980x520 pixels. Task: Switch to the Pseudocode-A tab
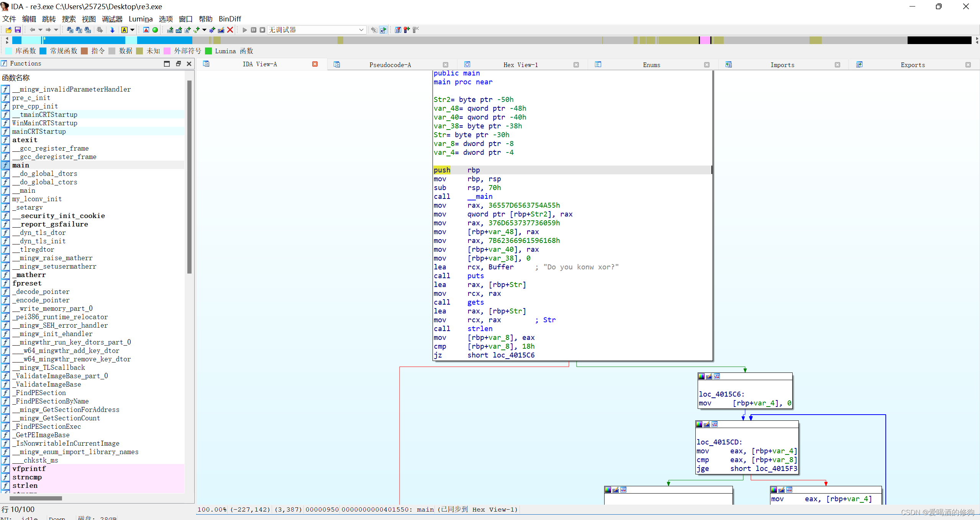[390, 65]
